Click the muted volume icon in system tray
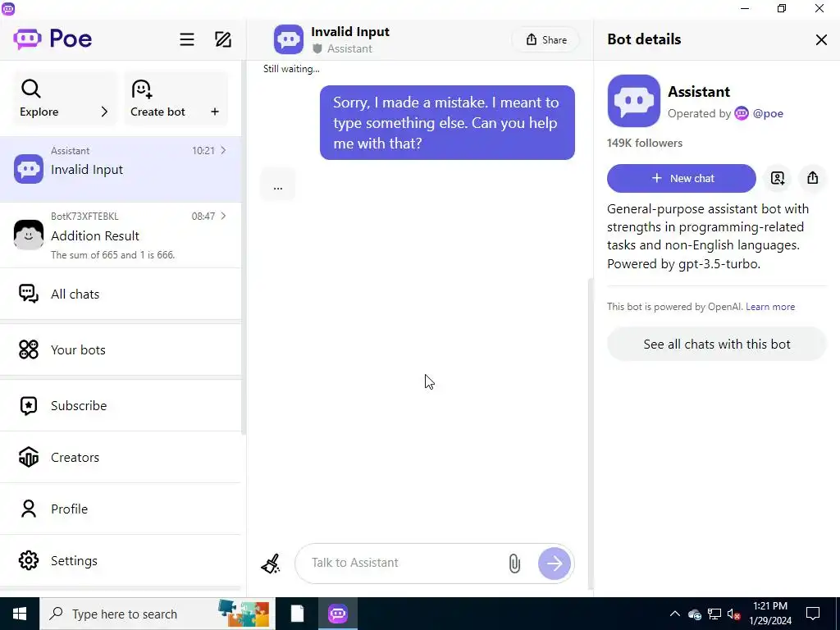Image resolution: width=840 pixels, height=630 pixels. tap(734, 614)
